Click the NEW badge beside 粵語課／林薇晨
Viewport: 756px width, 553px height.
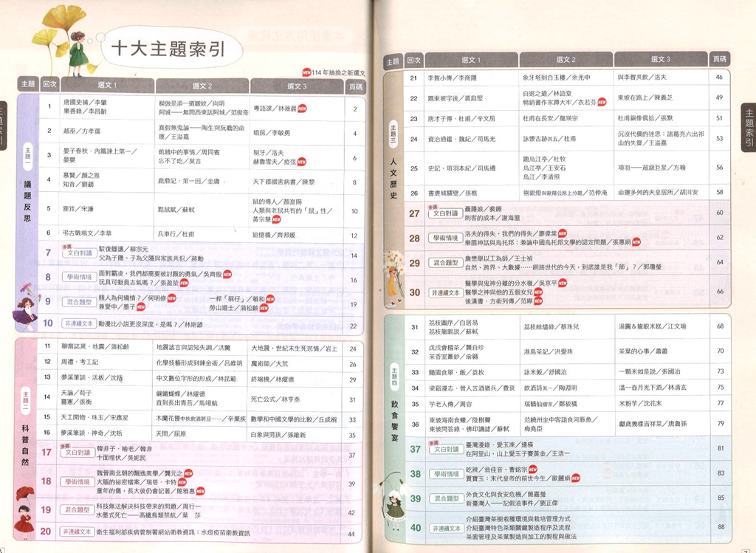(302, 109)
